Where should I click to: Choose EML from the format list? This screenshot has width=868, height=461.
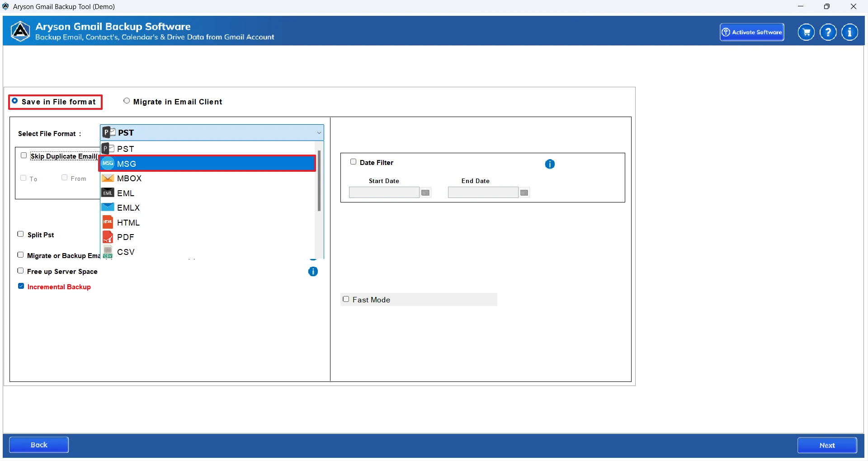coord(207,193)
